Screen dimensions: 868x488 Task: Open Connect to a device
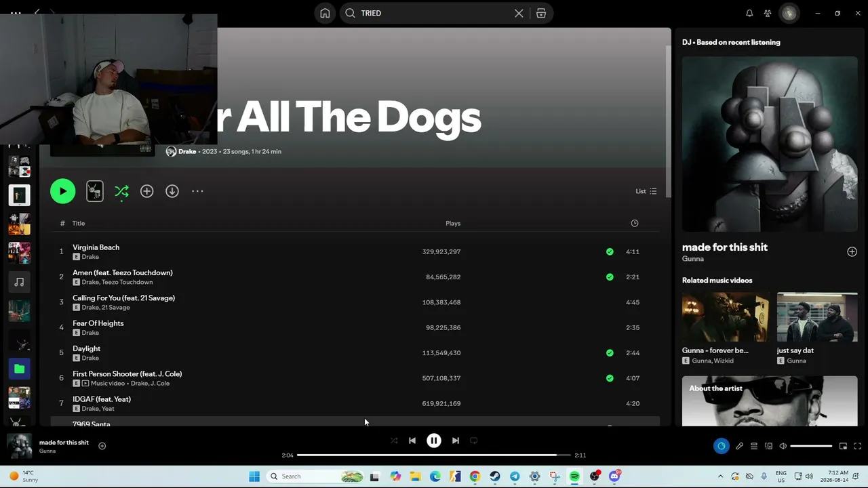pos(768,446)
